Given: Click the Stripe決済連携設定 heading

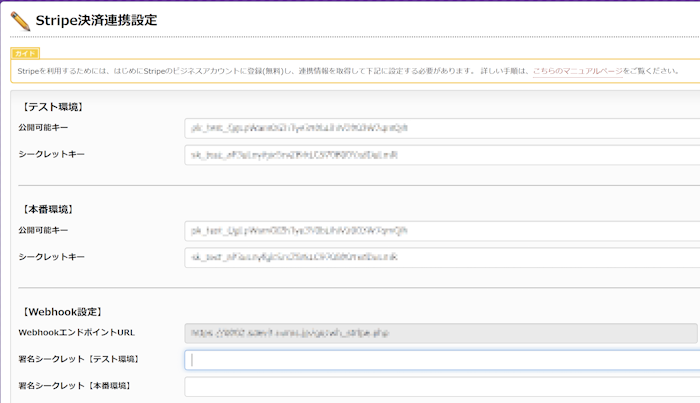Looking at the screenshot, I should (x=96, y=20).
